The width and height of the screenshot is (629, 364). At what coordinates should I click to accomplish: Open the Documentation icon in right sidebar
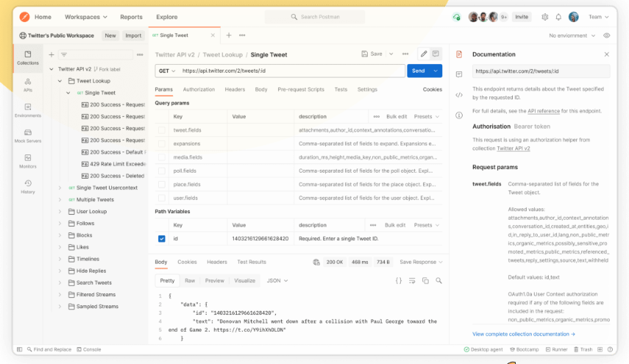point(459,54)
